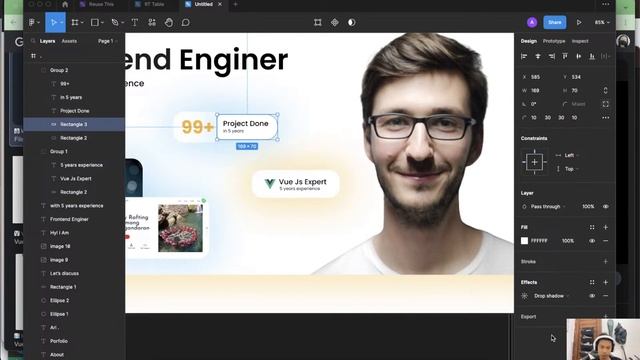Click the Align horizontal centers icon

(x=538, y=56)
